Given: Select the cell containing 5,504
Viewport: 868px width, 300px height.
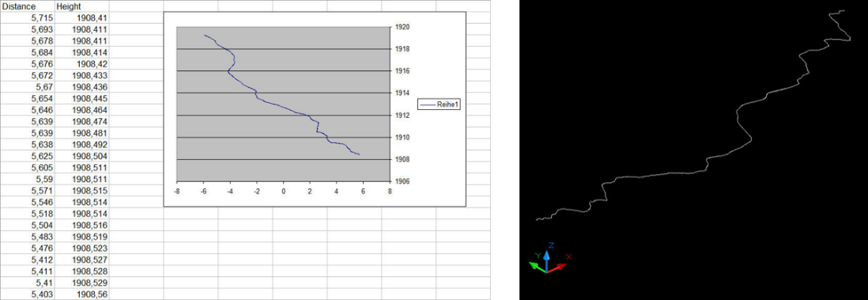Looking at the screenshot, I should (28, 225).
